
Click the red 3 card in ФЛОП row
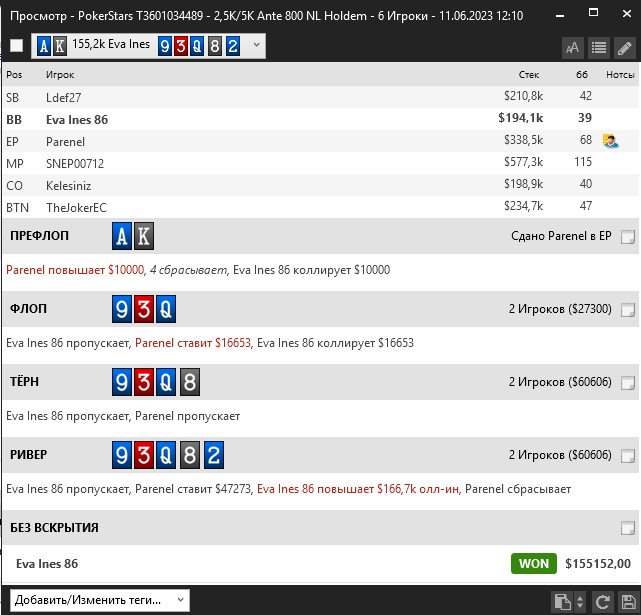[144, 309]
